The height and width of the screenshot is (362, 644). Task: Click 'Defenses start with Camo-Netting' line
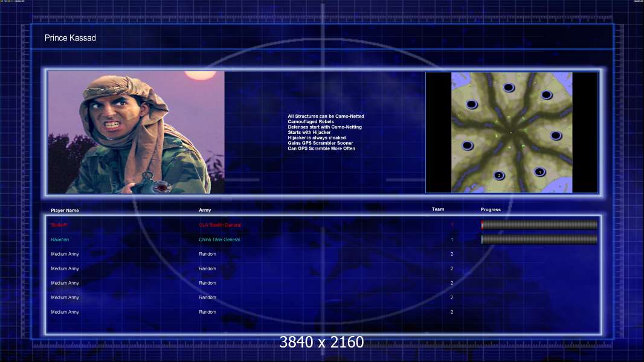point(324,127)
